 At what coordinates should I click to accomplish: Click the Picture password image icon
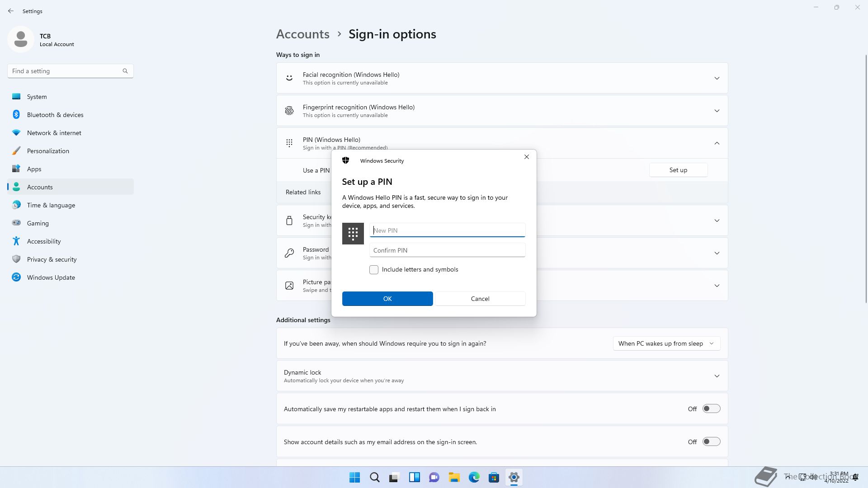[289, 286]
